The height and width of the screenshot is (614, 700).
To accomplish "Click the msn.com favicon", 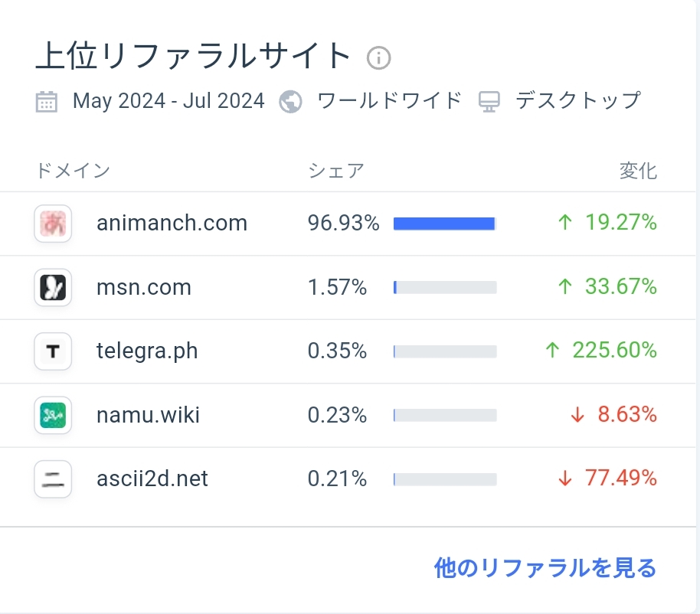I will [53, 287].
